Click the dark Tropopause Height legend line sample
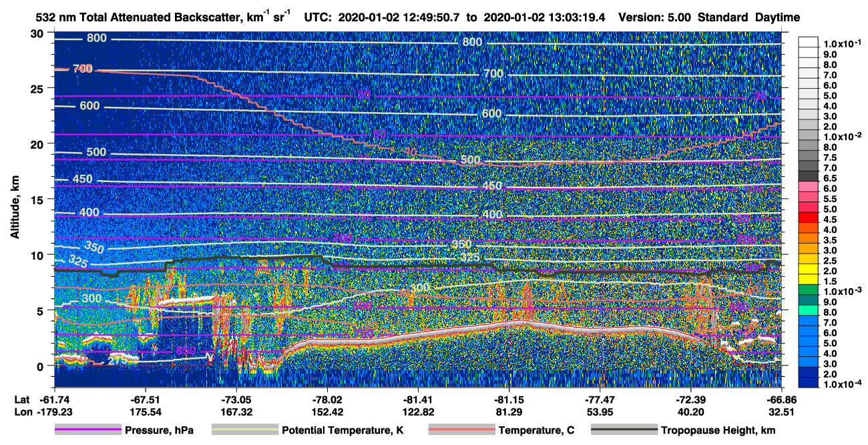Image resolution: width=868 pixels, height=445 pixels. pyautogui.click(x=624, y=430)
